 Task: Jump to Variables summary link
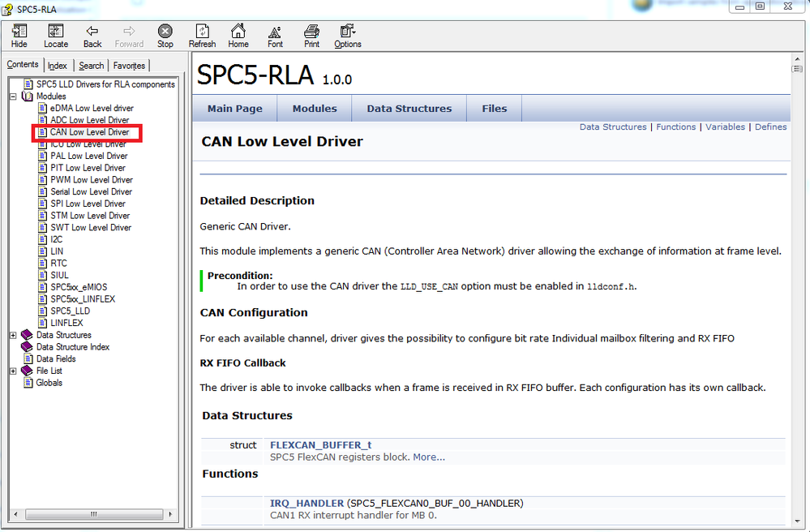(726, 127)
